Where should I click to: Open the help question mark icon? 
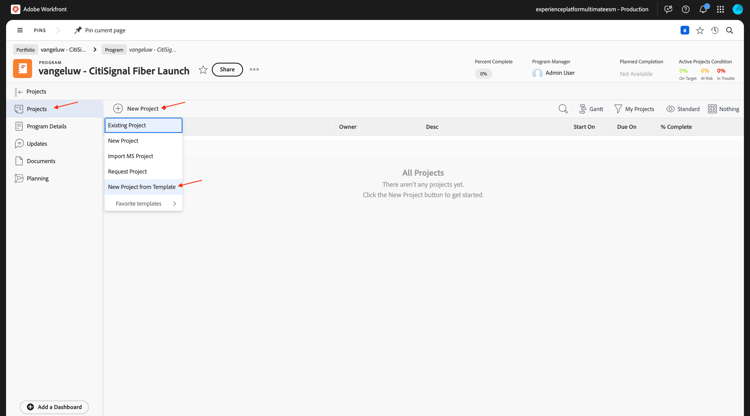pos(685,9)
